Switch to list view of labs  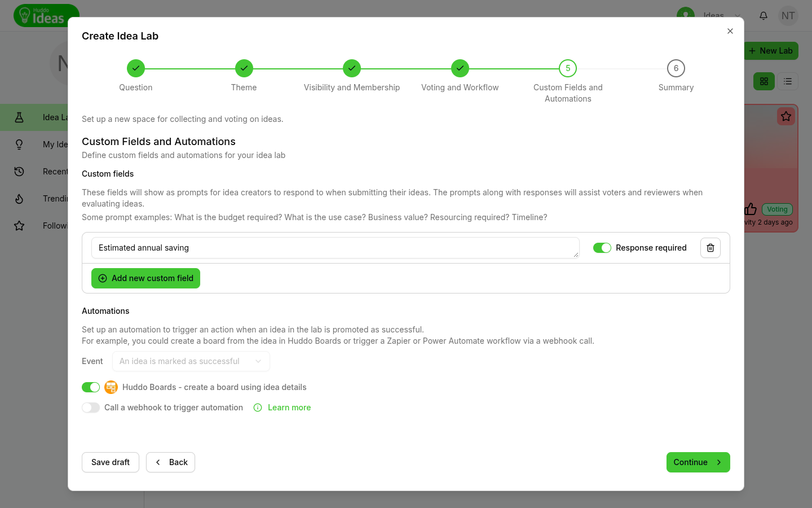pyautogui.click(x=788, y=81)
